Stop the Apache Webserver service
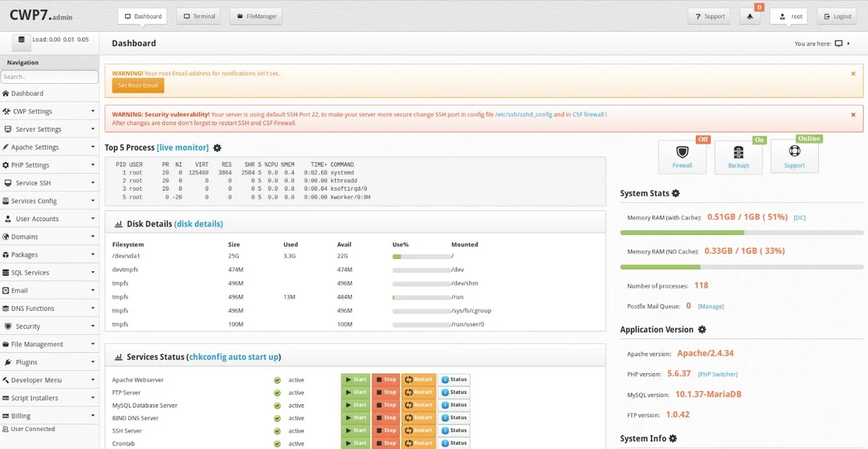868x449 pixels. pos(386,380)
